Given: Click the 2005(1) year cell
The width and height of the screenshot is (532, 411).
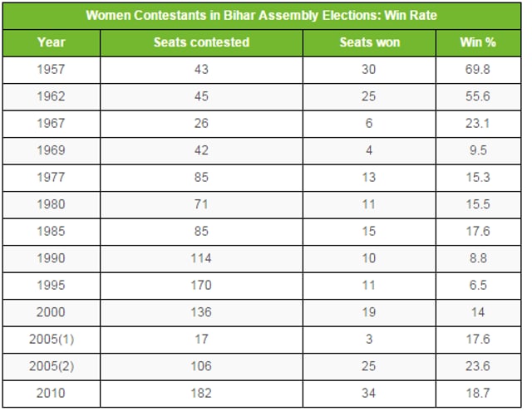Looking at the screenshot, I should [52, 339].
